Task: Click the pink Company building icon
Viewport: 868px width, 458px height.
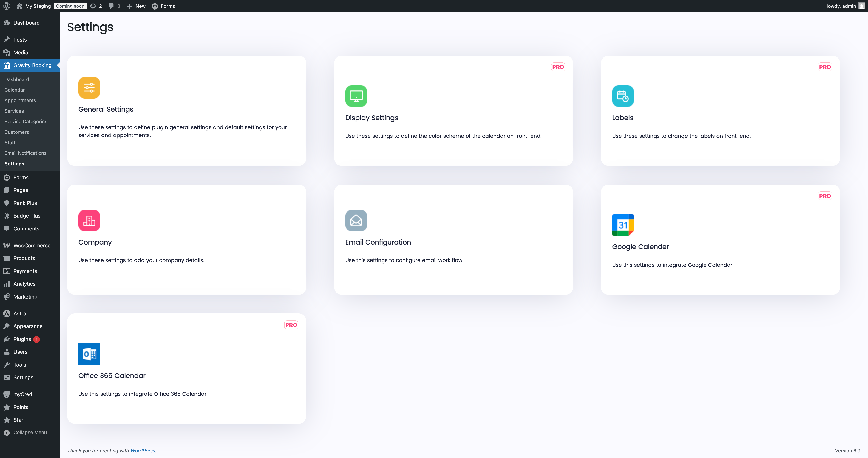Action: click(x=89, y=221)
